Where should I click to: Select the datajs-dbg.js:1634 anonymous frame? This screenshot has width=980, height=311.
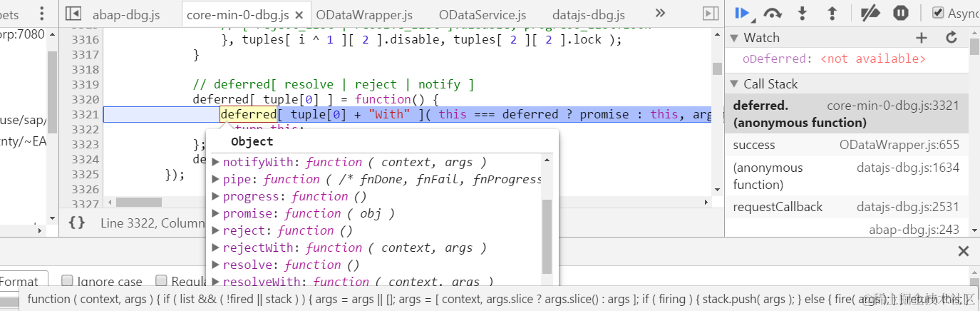(x=847, y=176)
